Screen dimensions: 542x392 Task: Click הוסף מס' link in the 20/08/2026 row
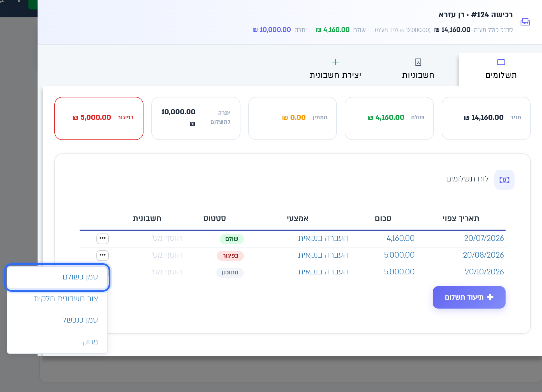pyautogui.click(x=167, y=255)
